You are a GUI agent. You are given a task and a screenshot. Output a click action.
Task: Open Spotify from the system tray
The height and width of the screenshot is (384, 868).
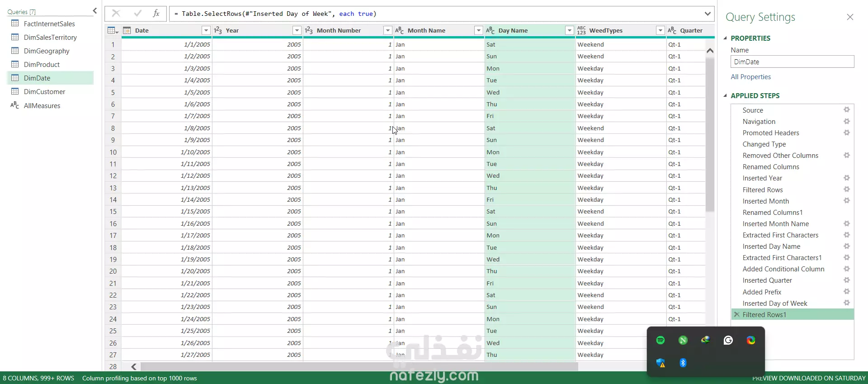point(660,340)
